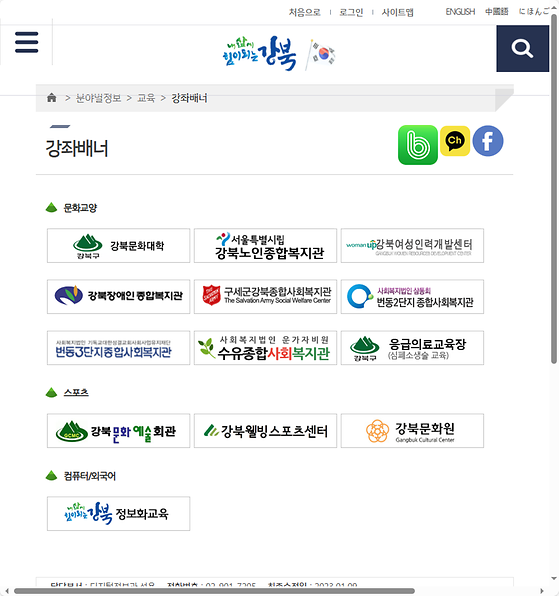Click the 강좌배너 breadcrumb item
This screenshot has height=596, width=559.
point(189,98)
